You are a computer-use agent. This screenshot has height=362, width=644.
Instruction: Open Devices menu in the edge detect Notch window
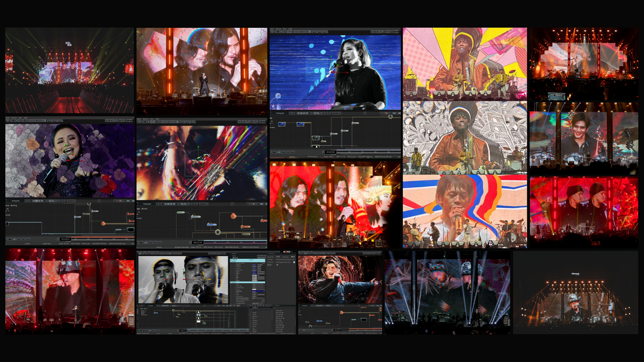click(146, 119)
